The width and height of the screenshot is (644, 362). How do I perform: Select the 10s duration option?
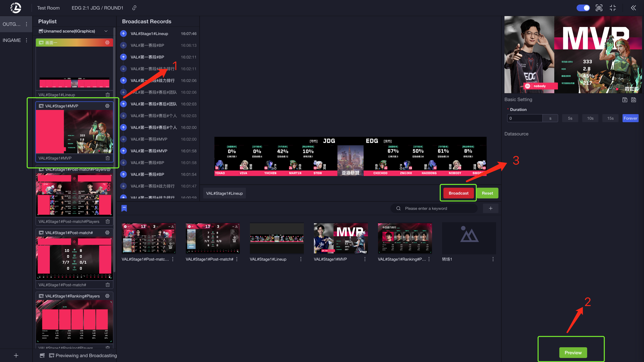point(590,118)
